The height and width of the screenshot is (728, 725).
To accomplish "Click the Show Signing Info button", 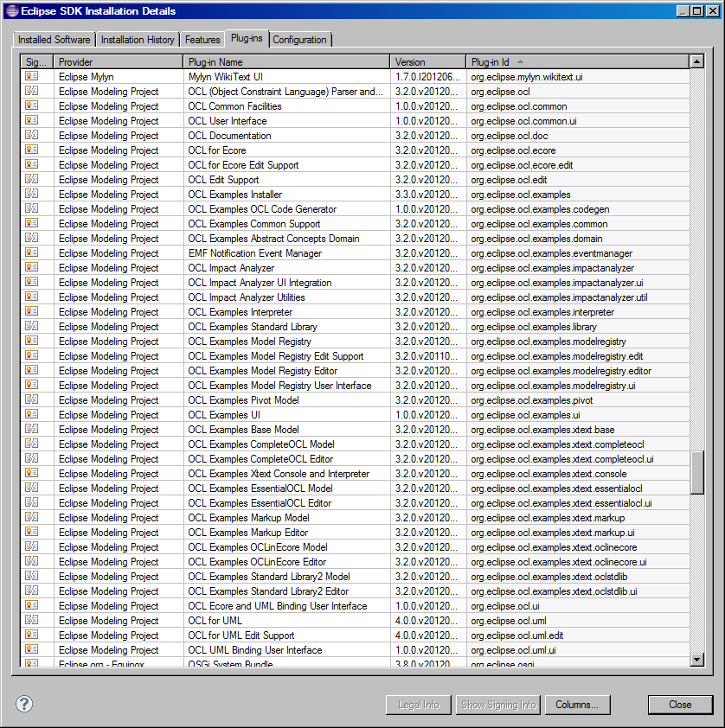I will (x=498, y=705).
